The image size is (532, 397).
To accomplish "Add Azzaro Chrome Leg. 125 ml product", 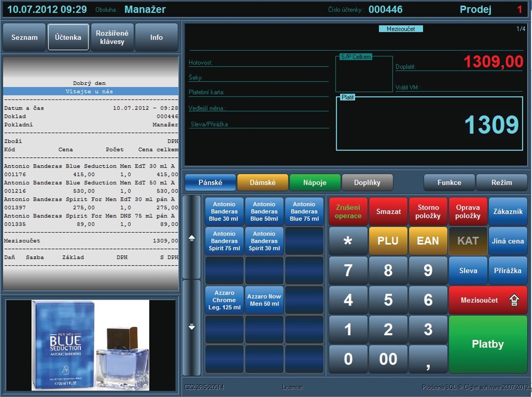I will coord(224,300).
